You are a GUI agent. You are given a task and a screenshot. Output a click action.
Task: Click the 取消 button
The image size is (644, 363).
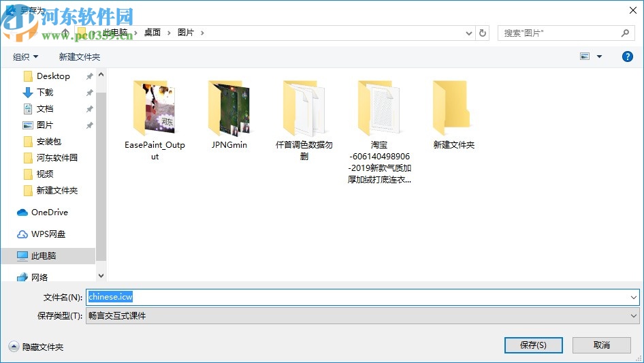click(601, 345)
